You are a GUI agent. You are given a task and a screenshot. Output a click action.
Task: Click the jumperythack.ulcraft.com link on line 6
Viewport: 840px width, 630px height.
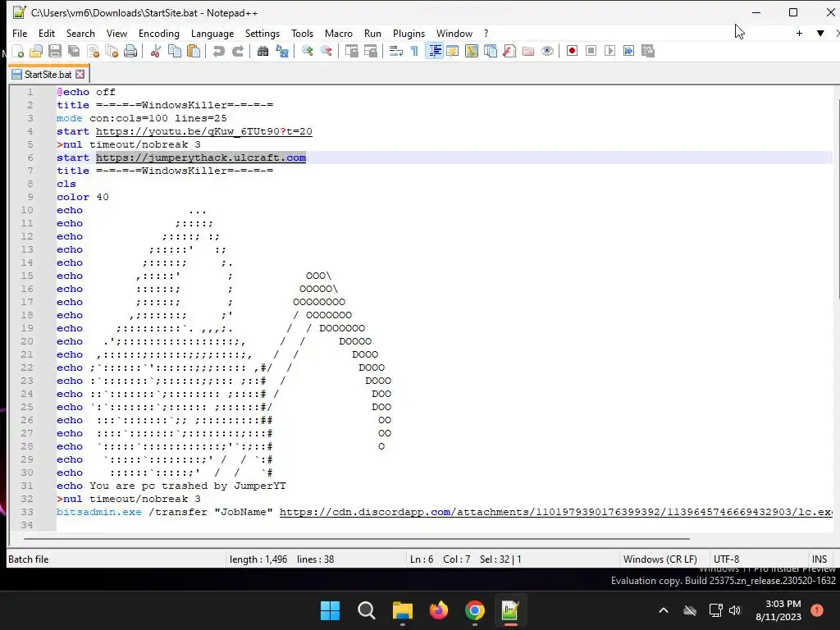[x=201, y=157]
